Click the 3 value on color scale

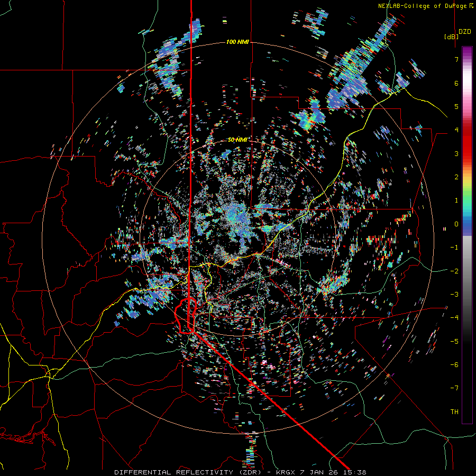click(x=456, y=153)
